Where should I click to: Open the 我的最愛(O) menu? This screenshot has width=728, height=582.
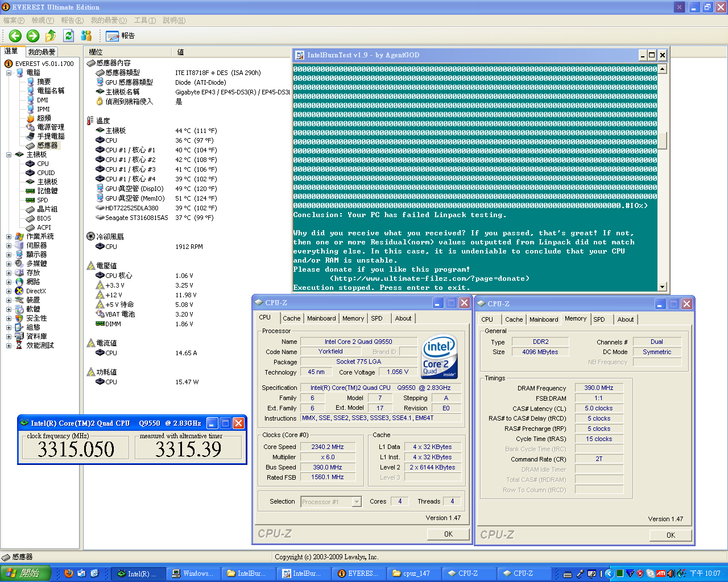109,20
